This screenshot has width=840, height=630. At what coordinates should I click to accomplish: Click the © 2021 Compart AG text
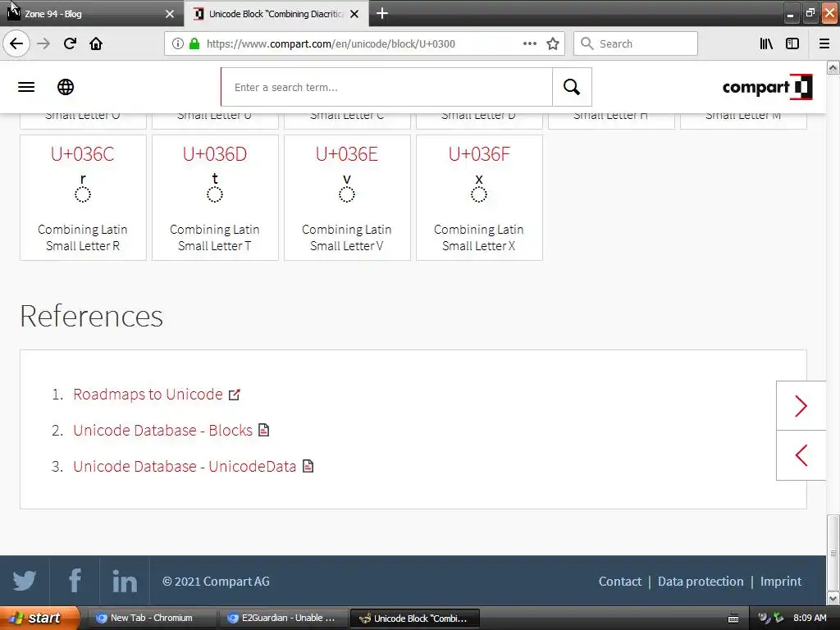[x=216, y=582]
